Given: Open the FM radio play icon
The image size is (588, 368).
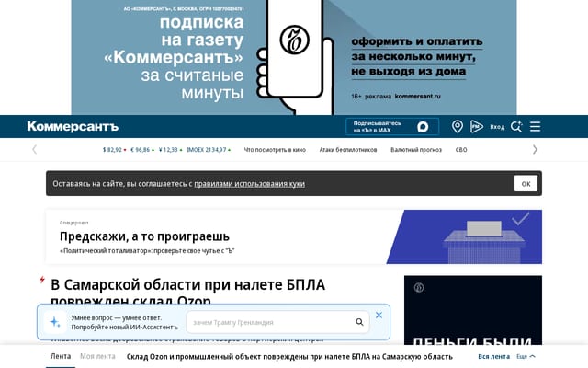Looking at the screenshot, I should tap(477, 127).
